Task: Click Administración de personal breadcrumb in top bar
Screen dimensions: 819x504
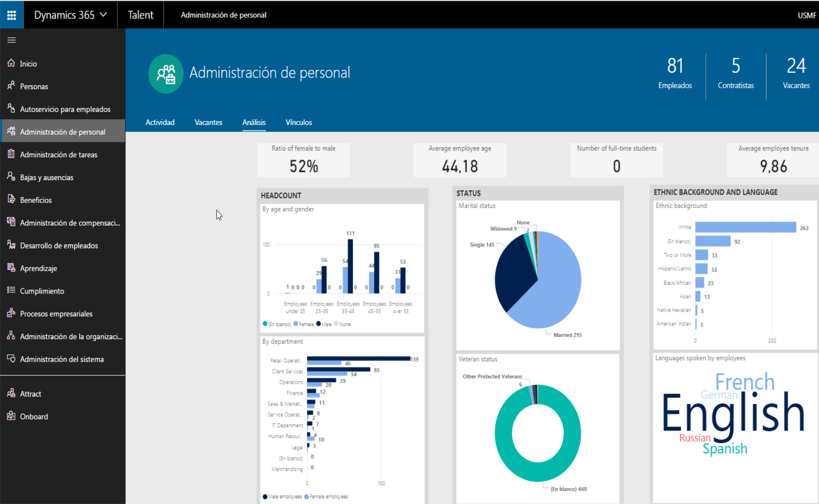Action: 224,15
